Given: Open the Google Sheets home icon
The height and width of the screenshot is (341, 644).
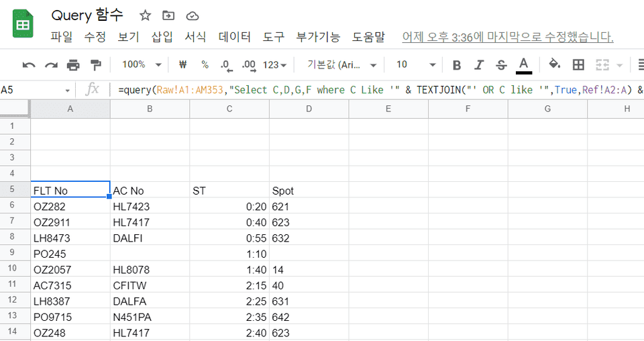Looking at the screenshot, I should pyautogui.click(x=23, y=24).
